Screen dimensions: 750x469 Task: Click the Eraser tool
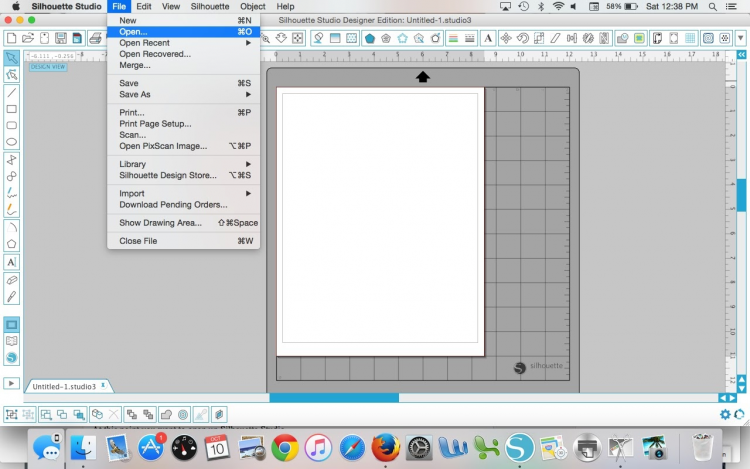[12, 280]
